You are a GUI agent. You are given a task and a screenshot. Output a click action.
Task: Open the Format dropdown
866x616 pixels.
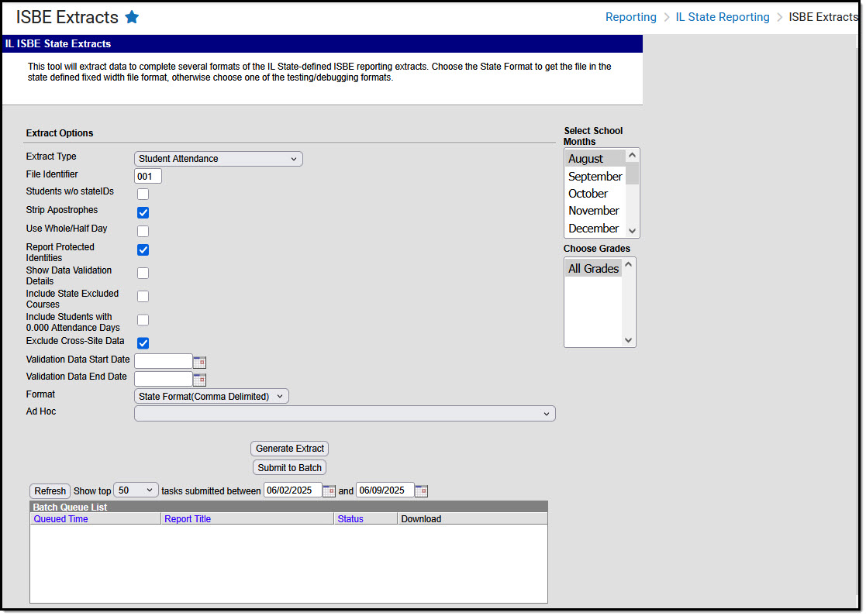211,396
